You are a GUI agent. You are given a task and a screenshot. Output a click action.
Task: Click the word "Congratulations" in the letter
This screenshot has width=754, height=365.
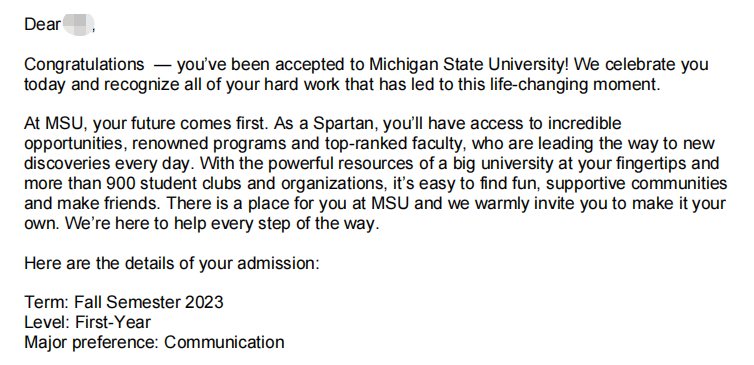tap(84, 65)
